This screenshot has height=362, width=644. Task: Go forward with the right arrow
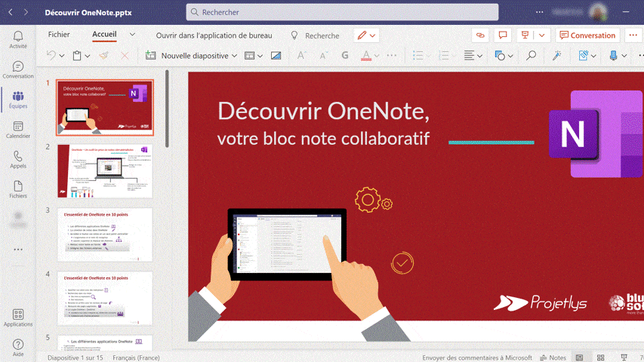click(26, 12)
